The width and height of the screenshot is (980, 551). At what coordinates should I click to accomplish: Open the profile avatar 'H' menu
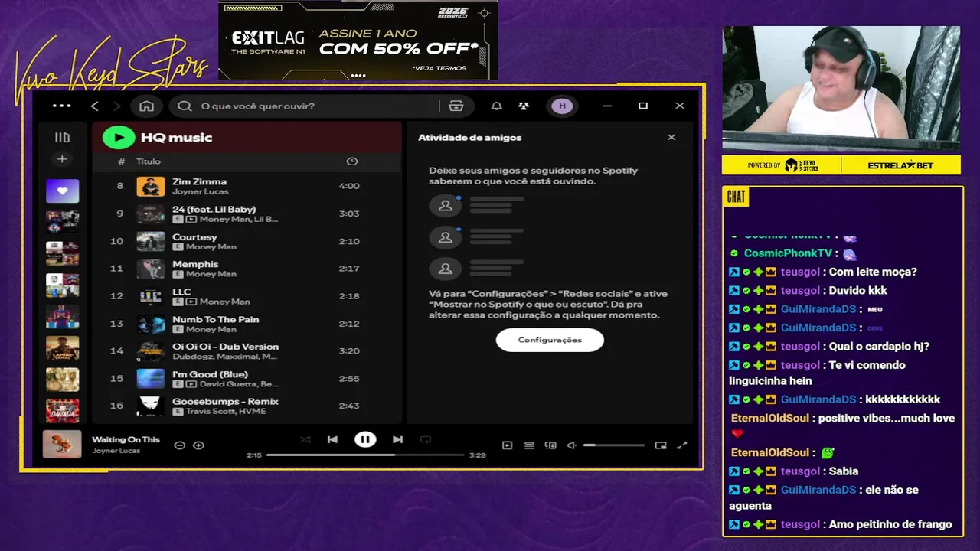click(562, 106)
